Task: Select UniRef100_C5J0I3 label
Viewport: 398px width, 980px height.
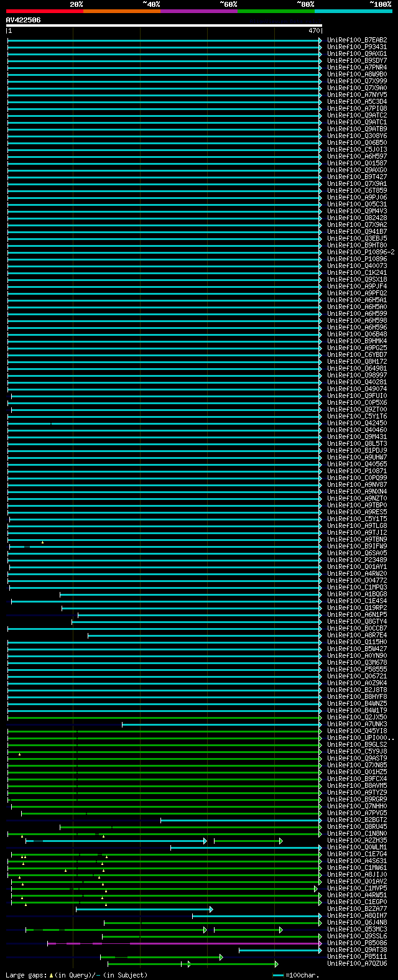Action: click(357, 150)
